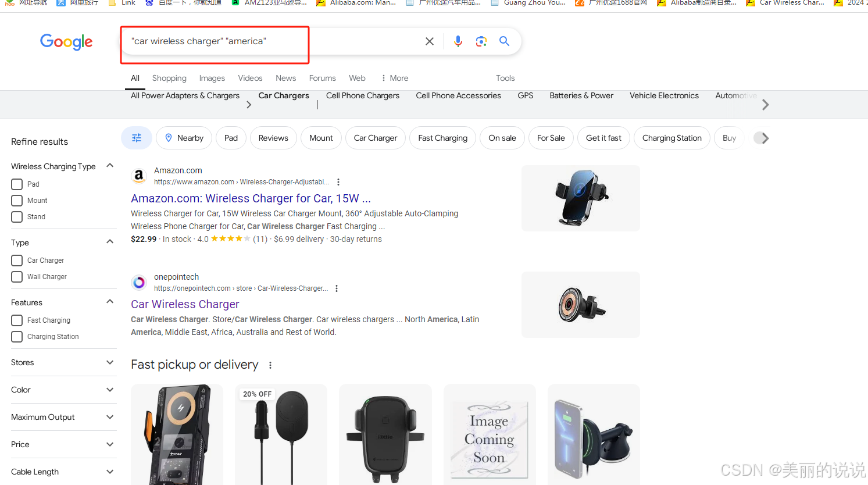Open the More search types dropdown
The width and height of the screenshot is (868, 485).
(395, 78)
